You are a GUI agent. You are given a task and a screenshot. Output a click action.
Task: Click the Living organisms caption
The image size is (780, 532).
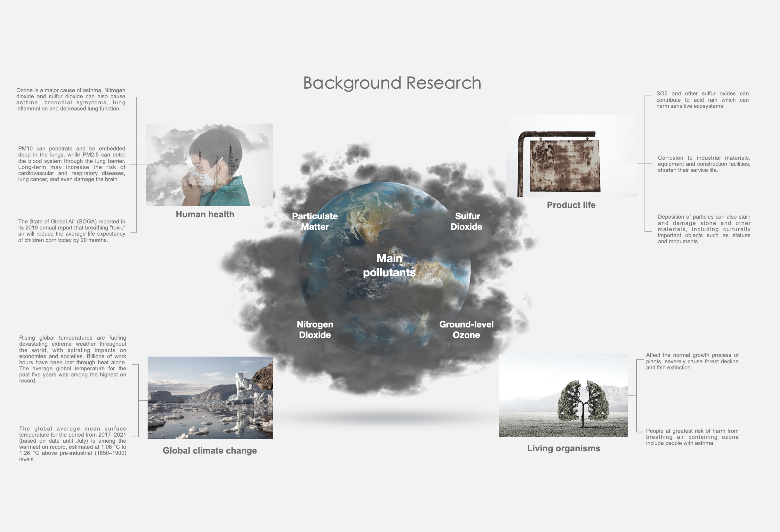click(563, 448)
